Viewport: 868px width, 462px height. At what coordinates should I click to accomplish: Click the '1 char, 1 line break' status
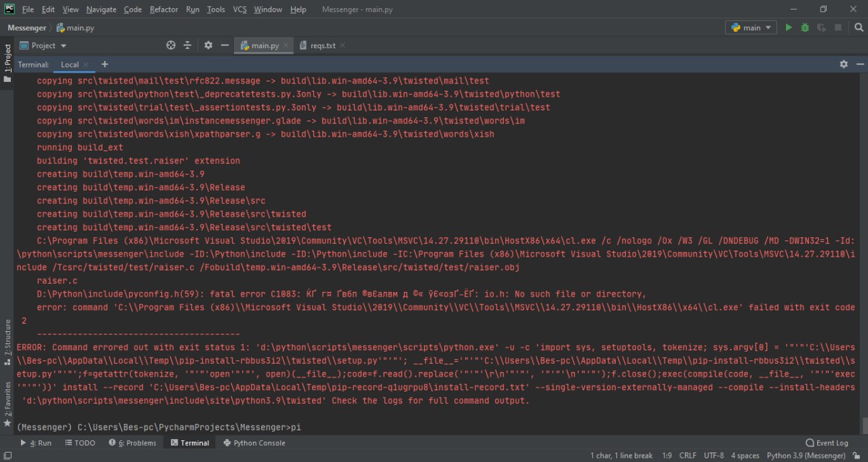click(621, 456)
